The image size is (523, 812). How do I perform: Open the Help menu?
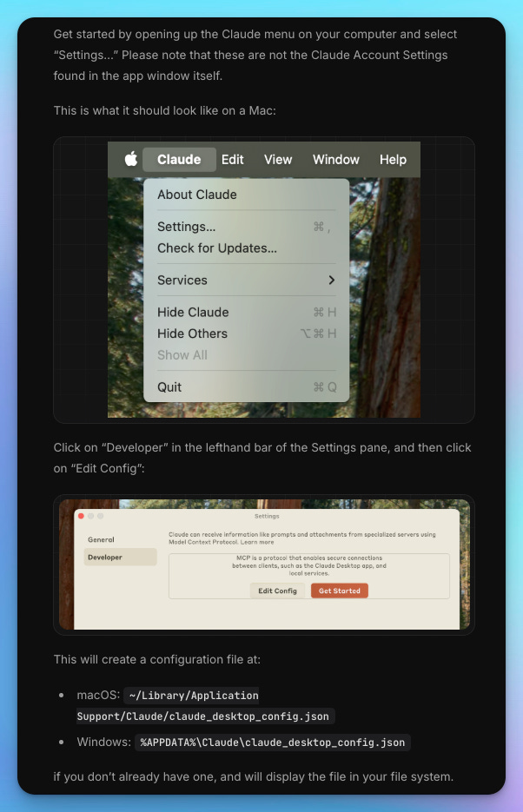[393, 160]
